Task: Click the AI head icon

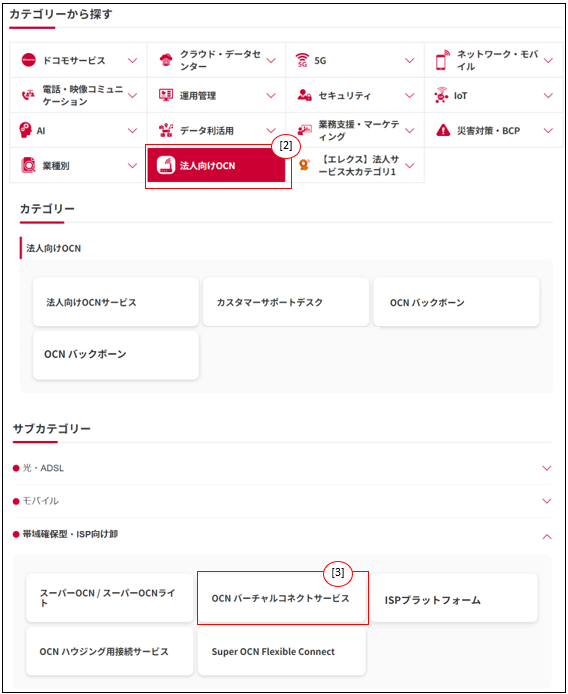Action: (26, 130)
